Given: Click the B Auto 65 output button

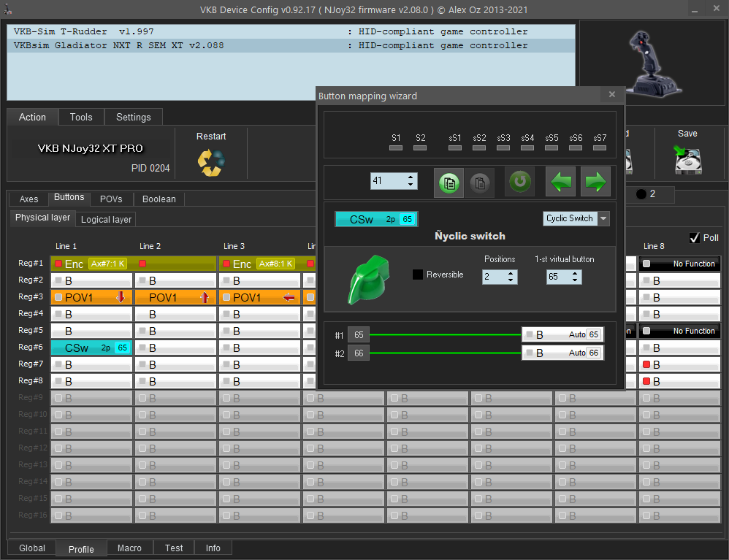Looking at the screenshot, I should point(562,334).
